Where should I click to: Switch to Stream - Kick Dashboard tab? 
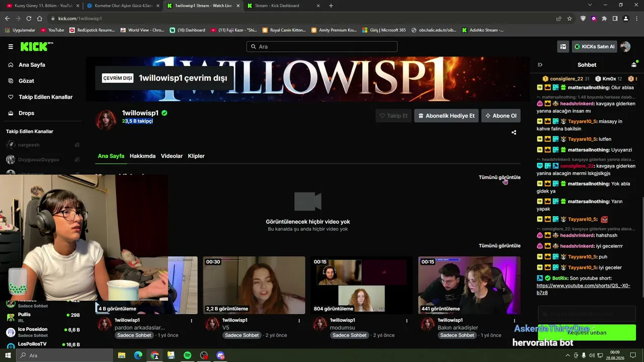point(284,6)
